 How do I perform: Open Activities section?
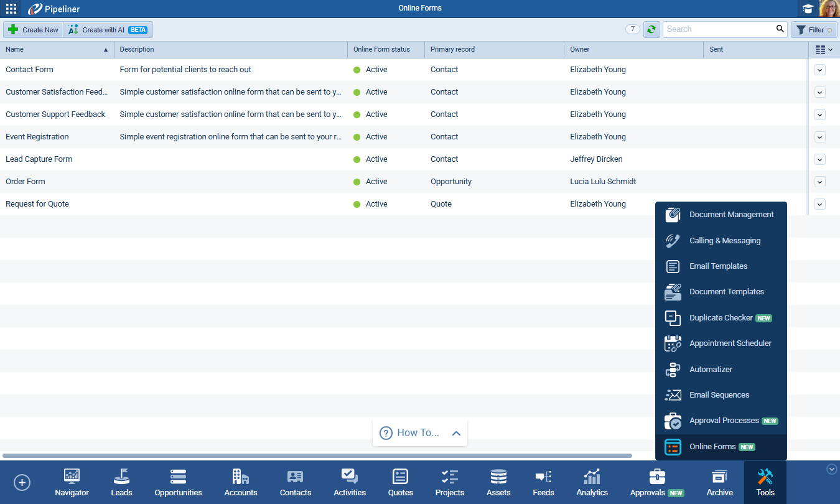click(350, 483)
